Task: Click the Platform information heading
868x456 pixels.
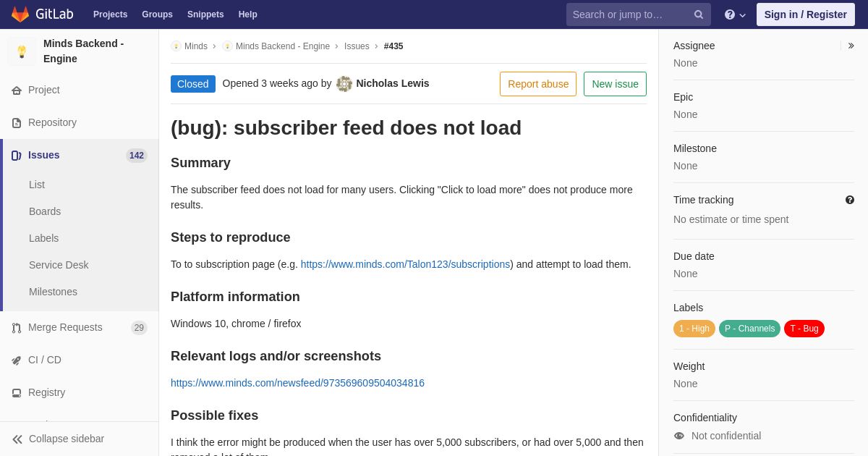Action: (235, 297)
